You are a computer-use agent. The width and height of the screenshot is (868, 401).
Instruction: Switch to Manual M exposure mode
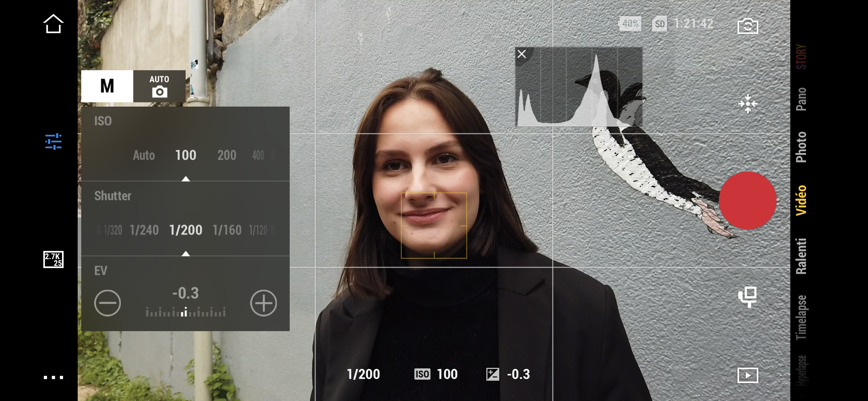(107, 86)
